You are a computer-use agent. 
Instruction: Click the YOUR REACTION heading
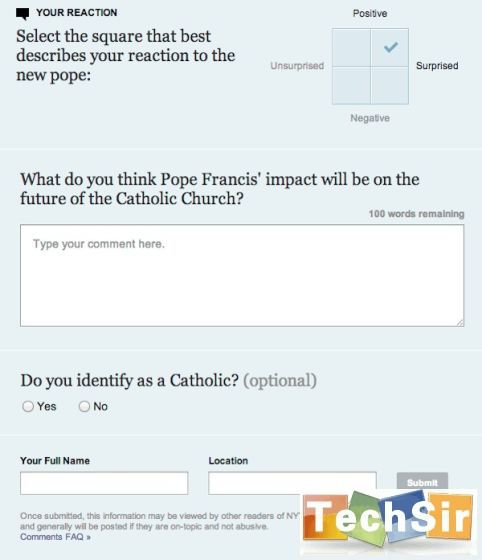click(x=77, y=12)
